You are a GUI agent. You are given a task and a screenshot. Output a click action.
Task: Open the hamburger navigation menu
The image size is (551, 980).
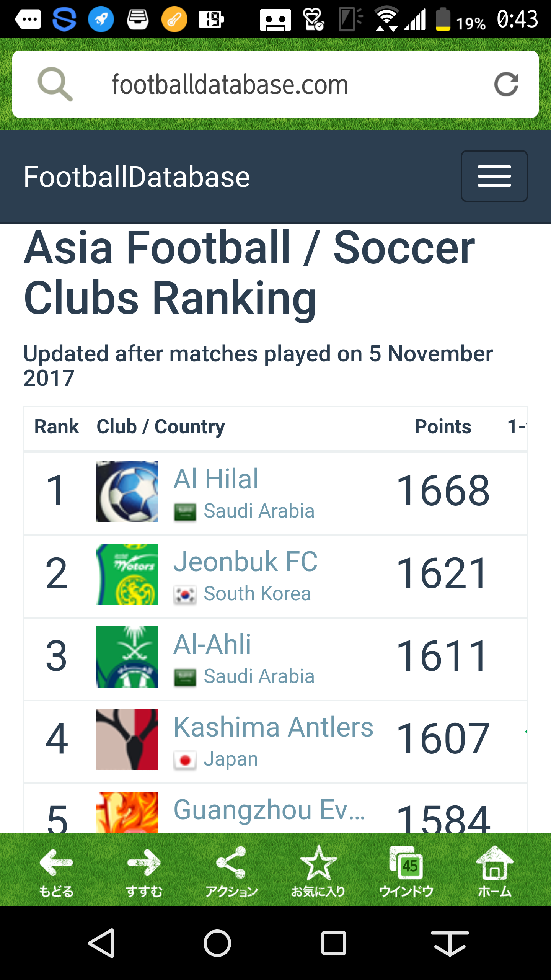pos(494,176)
